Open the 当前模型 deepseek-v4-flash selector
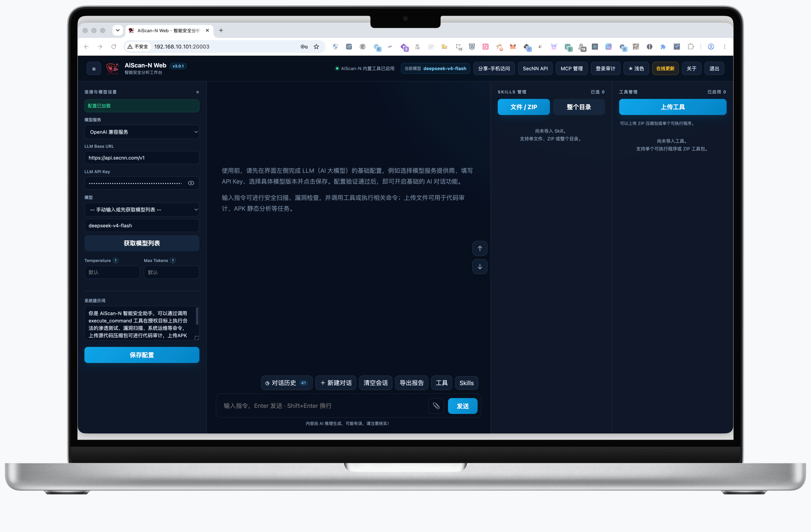 coord(435,68)
